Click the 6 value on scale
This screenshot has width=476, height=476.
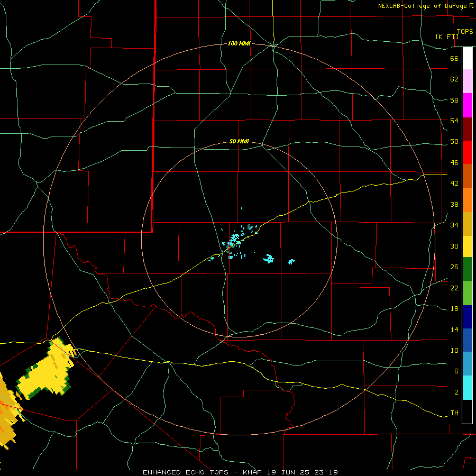(x=456, y=371)
